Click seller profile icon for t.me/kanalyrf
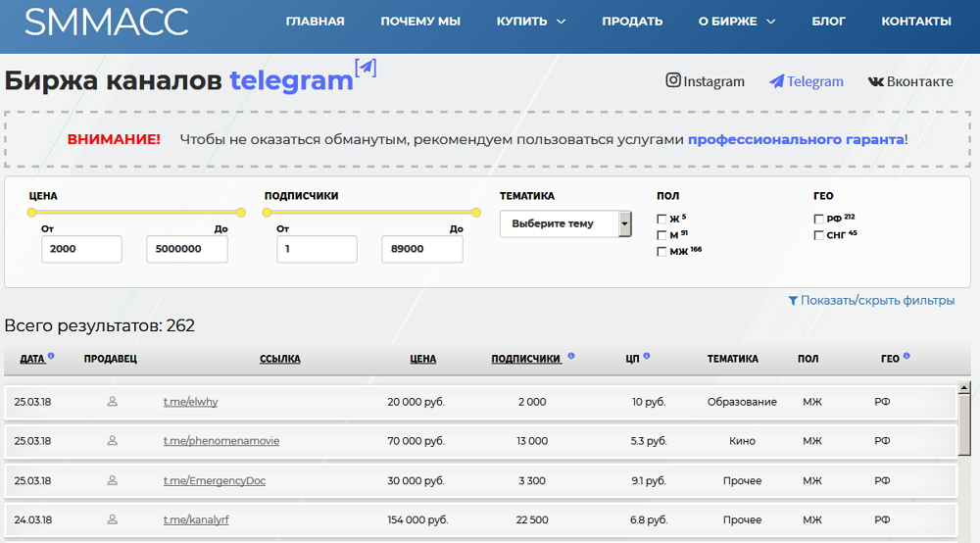Viewport: 980px width, 543px height. (113, 519)
